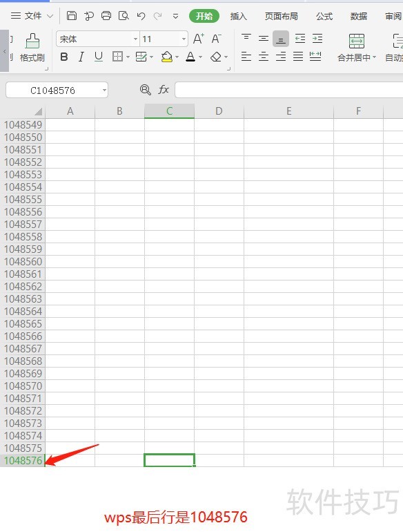The image size is (403, 532).
Task: Expand the 合并居中 dropdown arrow
Action: coord(374,57)
